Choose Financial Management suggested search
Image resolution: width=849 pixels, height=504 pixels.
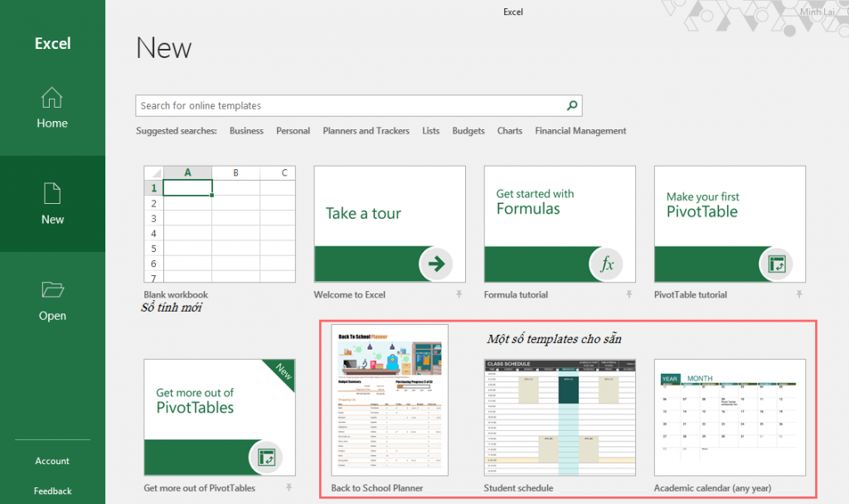point(580,130)
